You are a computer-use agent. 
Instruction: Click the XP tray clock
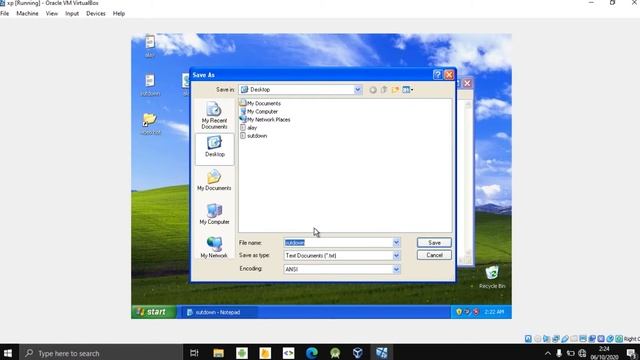click(x=494, y=312)
